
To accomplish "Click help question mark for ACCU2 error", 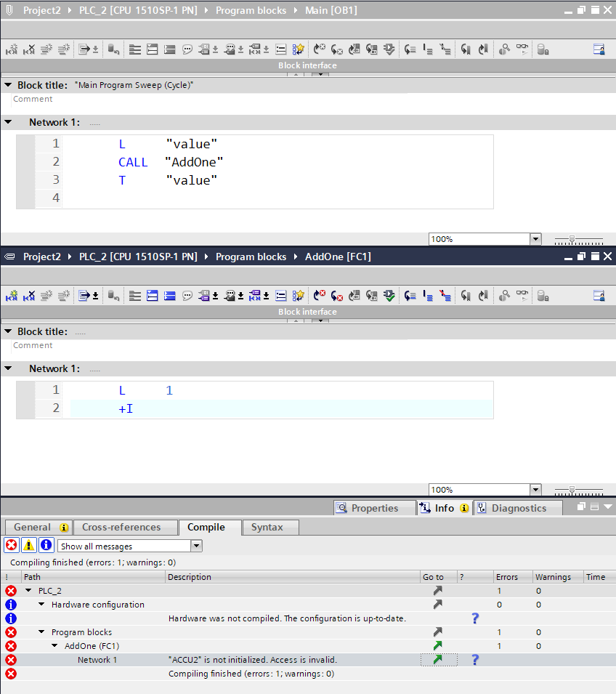I will [x=475, y=660].
